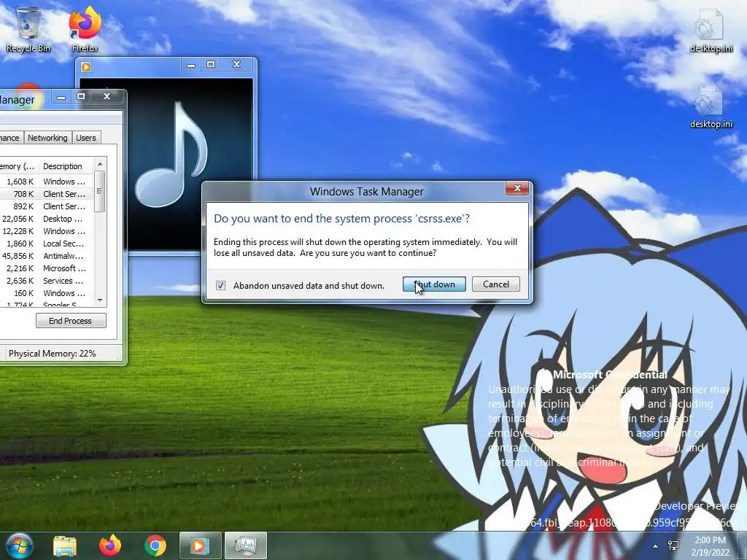
Task: Select the Windows process using 160 K
Action: pyautogui.click(x=47, y=293)
